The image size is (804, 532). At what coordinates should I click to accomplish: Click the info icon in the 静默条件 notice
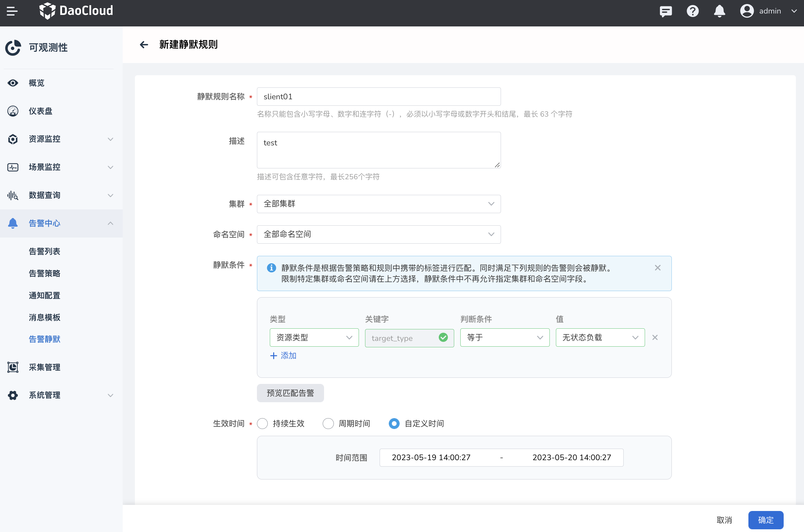point(272,268)
